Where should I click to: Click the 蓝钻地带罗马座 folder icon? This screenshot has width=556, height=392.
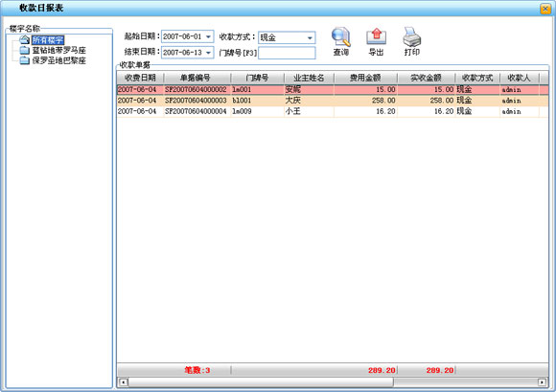(25, 50)
